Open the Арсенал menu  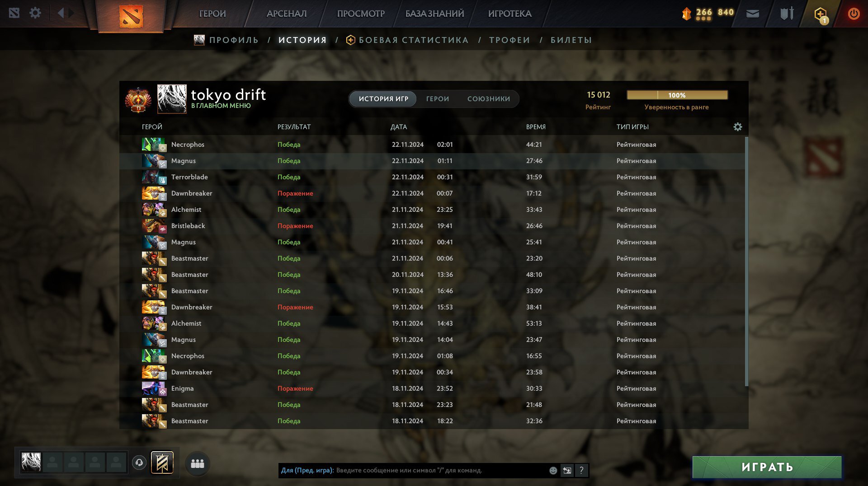pyautogui.click(x=287, y=14)
